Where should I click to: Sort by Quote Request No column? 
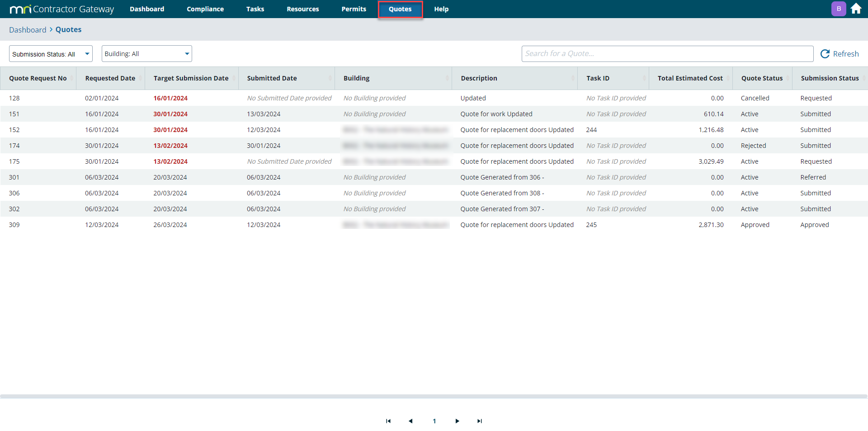[x=38, y=78]
